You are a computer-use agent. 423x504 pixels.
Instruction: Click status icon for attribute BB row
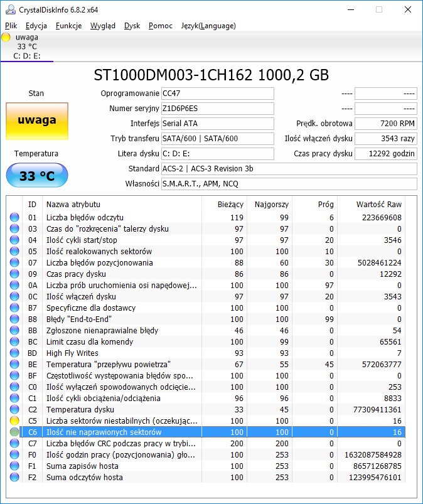pos(14,330)
